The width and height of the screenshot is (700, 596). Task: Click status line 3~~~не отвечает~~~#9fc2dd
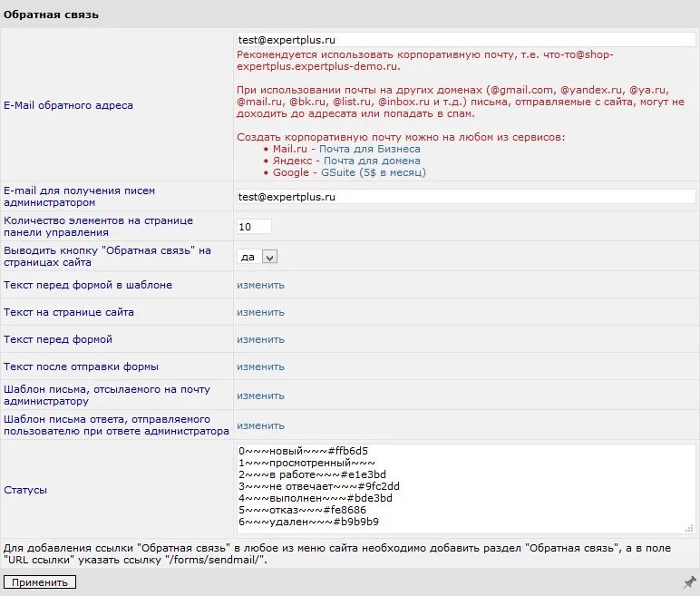[319, 486]
